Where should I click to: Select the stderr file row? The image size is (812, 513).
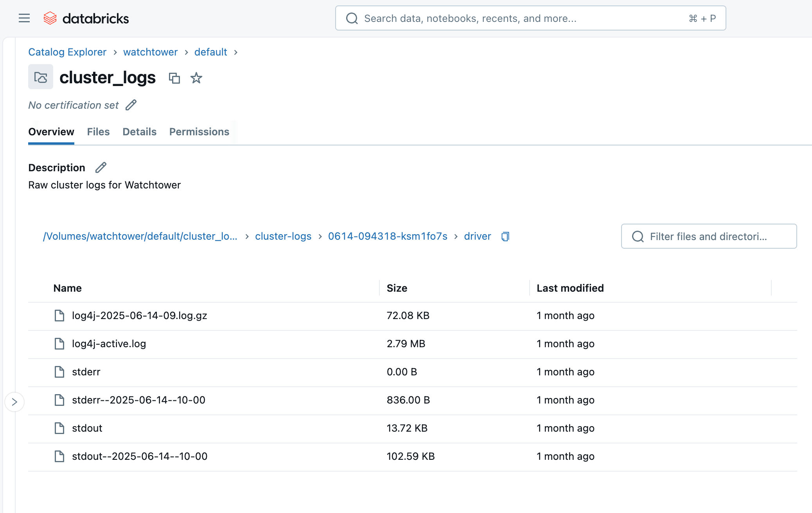pos(86,372)
